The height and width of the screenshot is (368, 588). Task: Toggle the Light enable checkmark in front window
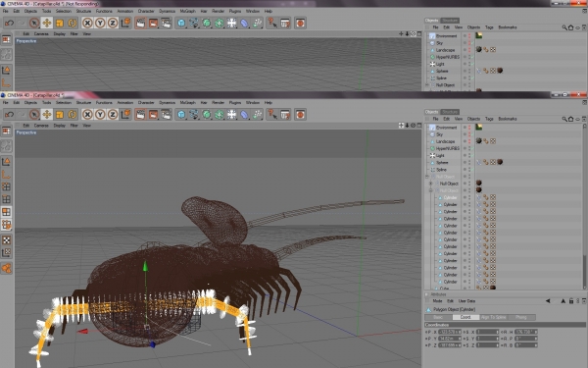[473, 155]
